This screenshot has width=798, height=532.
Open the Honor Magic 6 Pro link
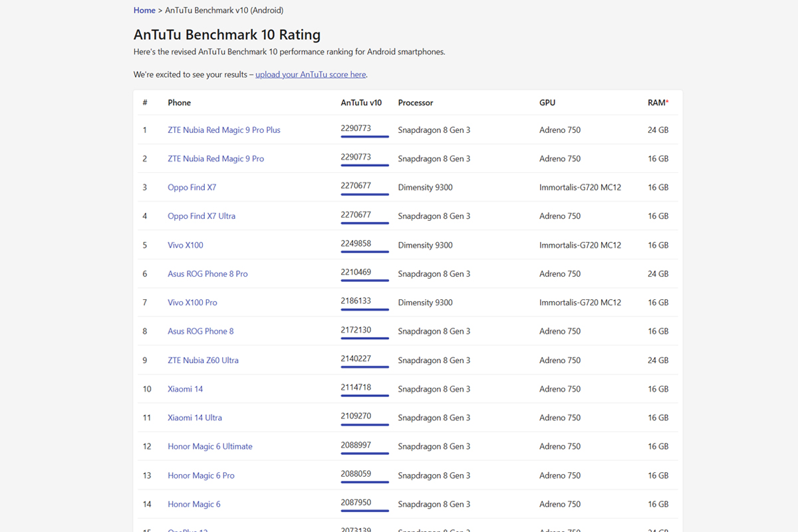tap(201, 475)
